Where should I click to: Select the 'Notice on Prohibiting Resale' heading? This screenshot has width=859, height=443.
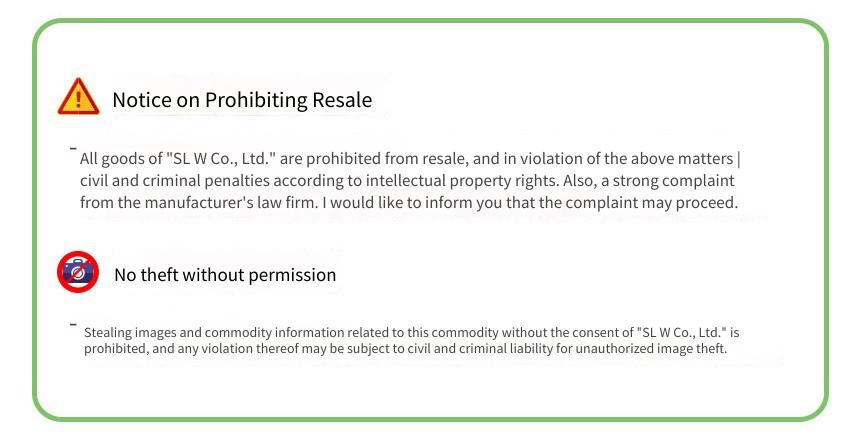pos(242,100)
